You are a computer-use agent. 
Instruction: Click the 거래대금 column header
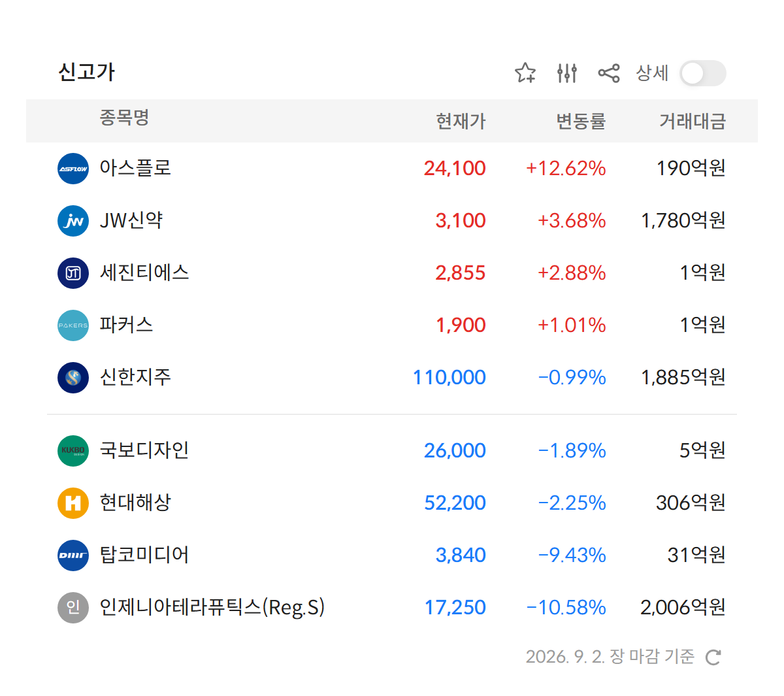click(693, 121)
